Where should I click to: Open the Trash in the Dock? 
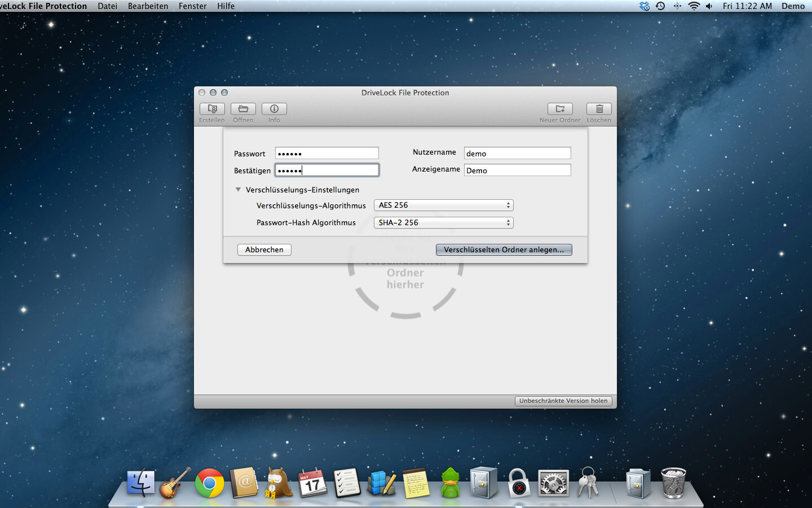click(673, 483)
